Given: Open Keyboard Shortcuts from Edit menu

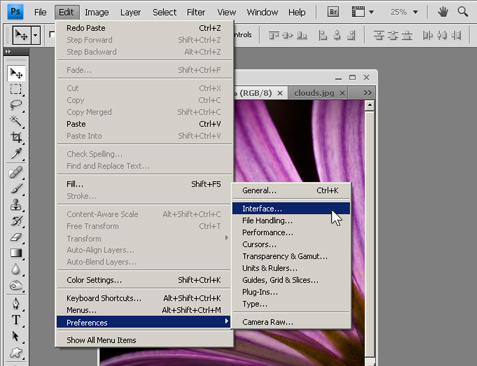Looking at the screenshot, I should (x=144, y=298).
